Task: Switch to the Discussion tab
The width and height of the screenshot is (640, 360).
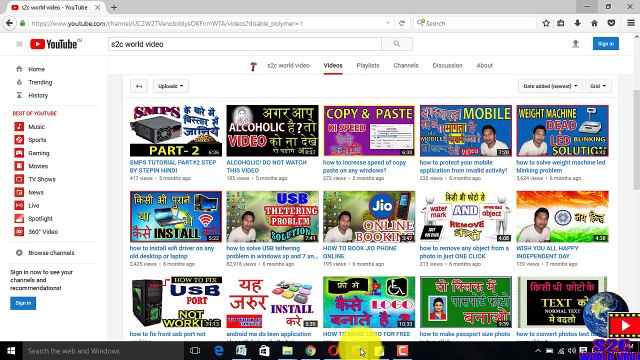Action: click(447, 65)
